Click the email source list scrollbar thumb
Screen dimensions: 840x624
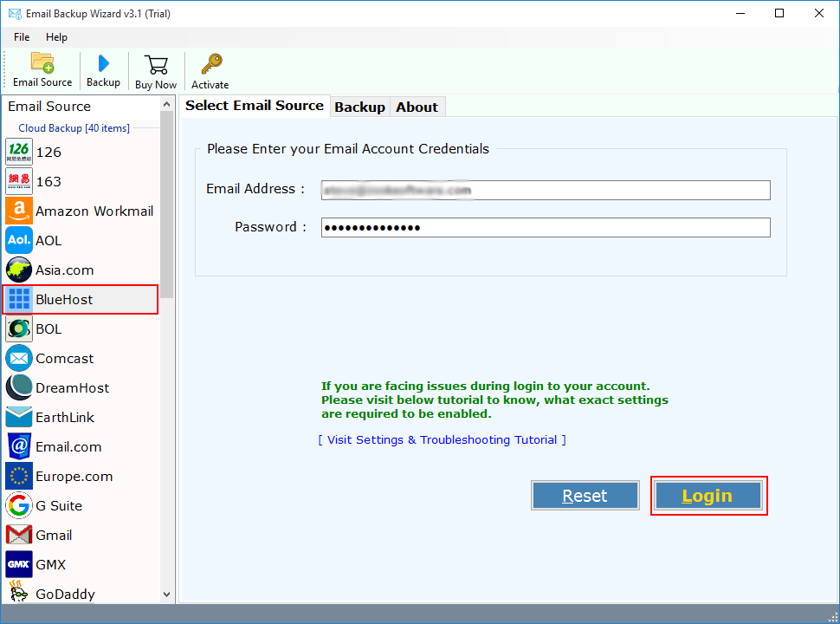(x=166, y=205)
